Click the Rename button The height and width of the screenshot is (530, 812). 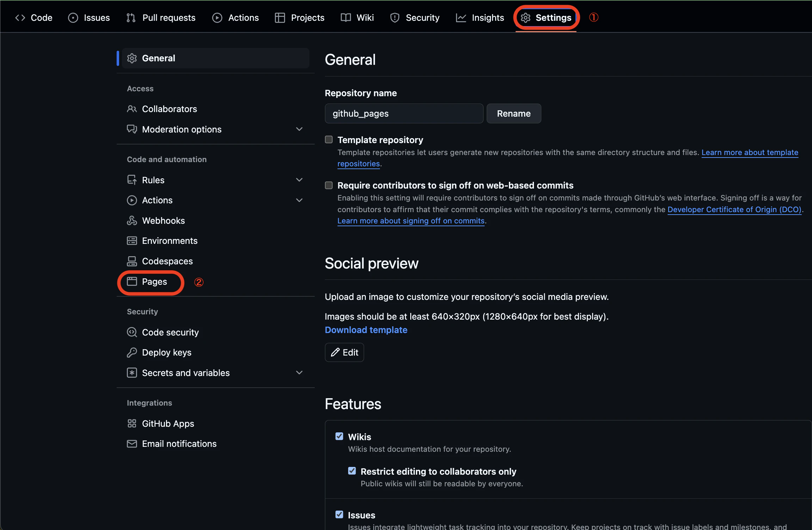514,113
